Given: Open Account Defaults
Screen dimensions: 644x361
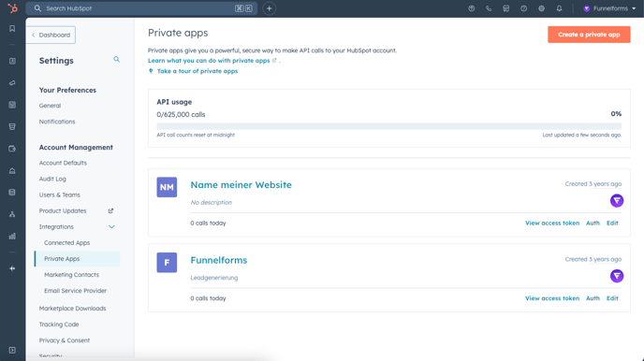Looking at the screenshot, I should pos(63,163).
